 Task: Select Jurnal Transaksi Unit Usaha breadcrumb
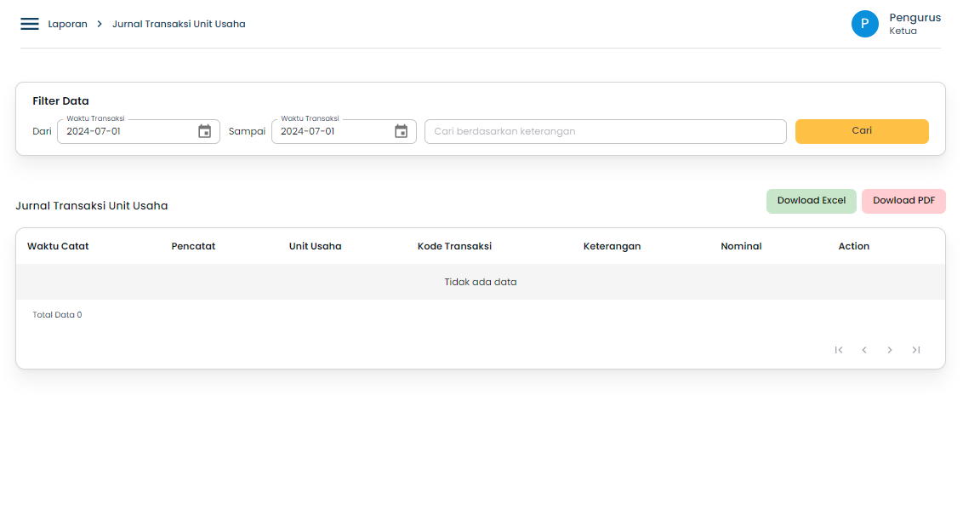pos(179,24)
